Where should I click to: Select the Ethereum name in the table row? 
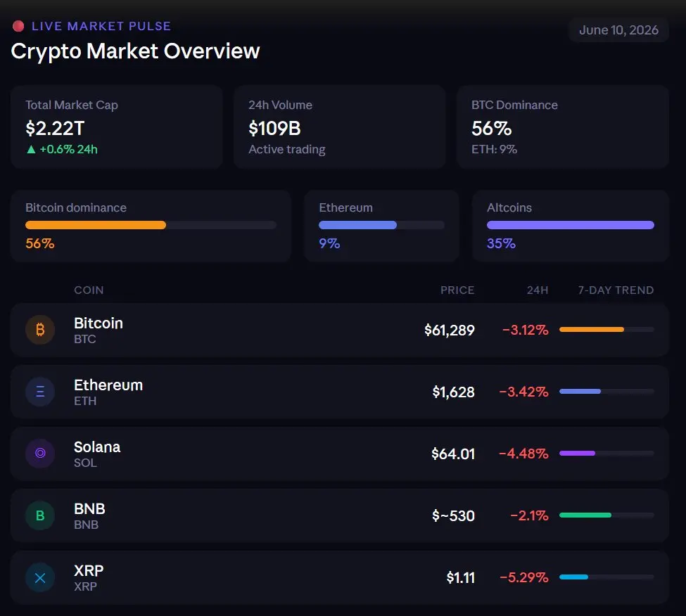108,385
